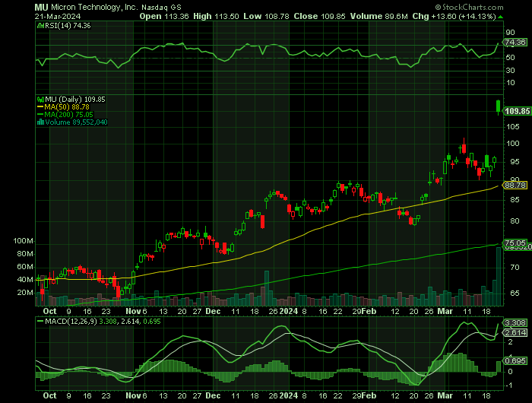The width and height of the screenshot is (532, 403).
Task: Click the Open 113.36 value
Action: (164, 16)
